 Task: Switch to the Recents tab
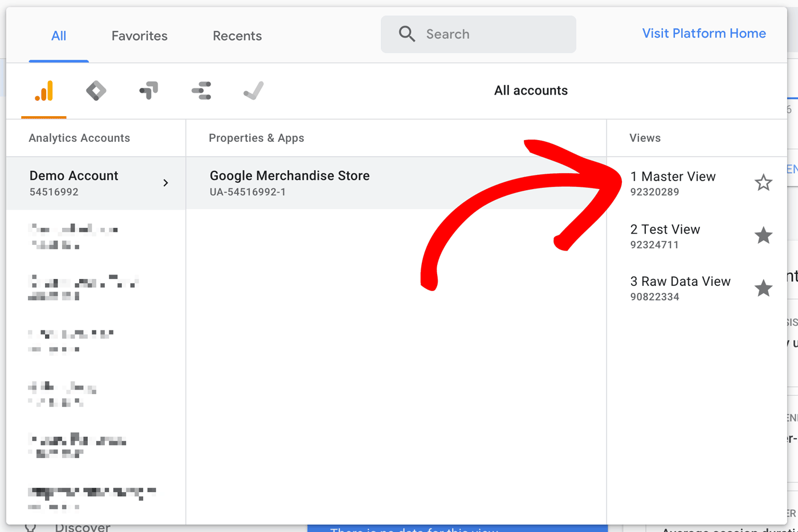tap(237, 35)
